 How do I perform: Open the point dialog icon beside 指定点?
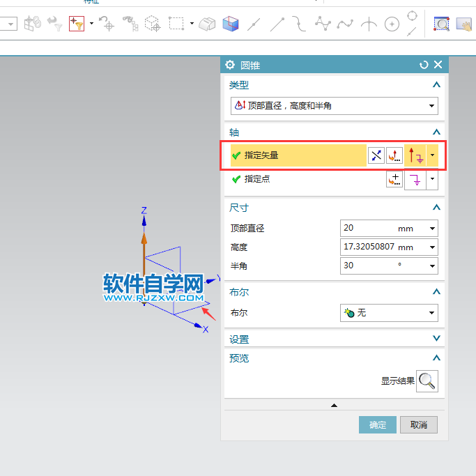(394, 179)
